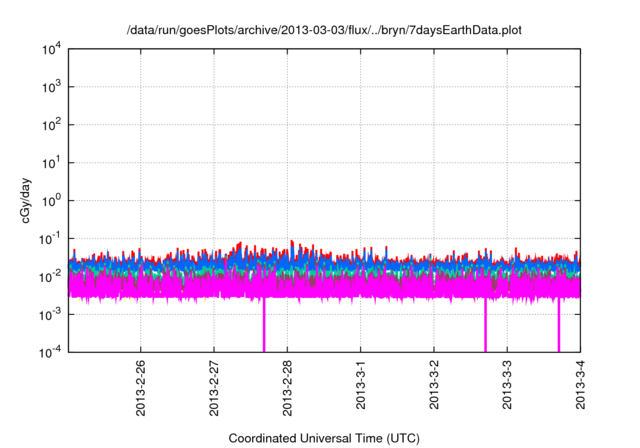640x448 pixels.
Task: Click the 10^-4 y-axis tick label
Action: [50, 352]
